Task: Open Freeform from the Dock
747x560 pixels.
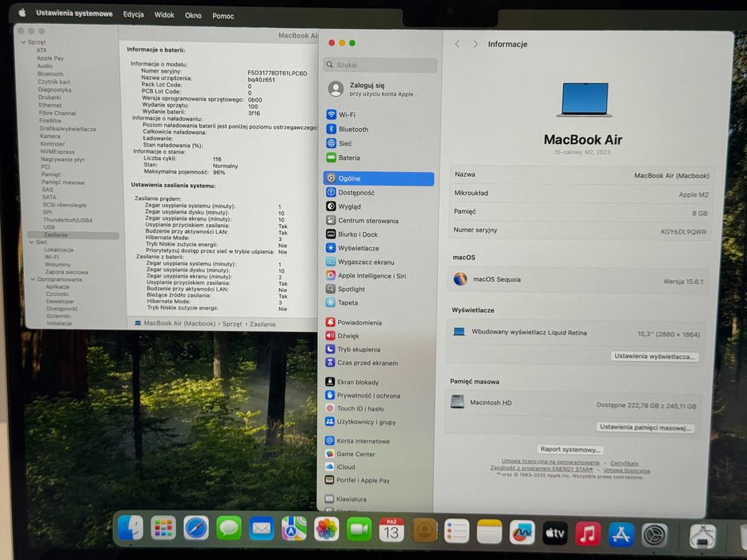Action: point(522,532)
